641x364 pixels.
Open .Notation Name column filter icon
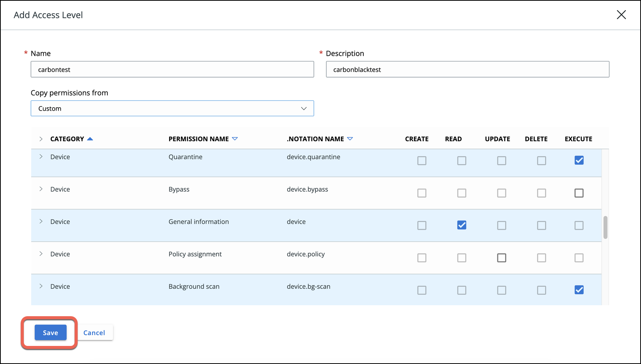pos(350,139)
